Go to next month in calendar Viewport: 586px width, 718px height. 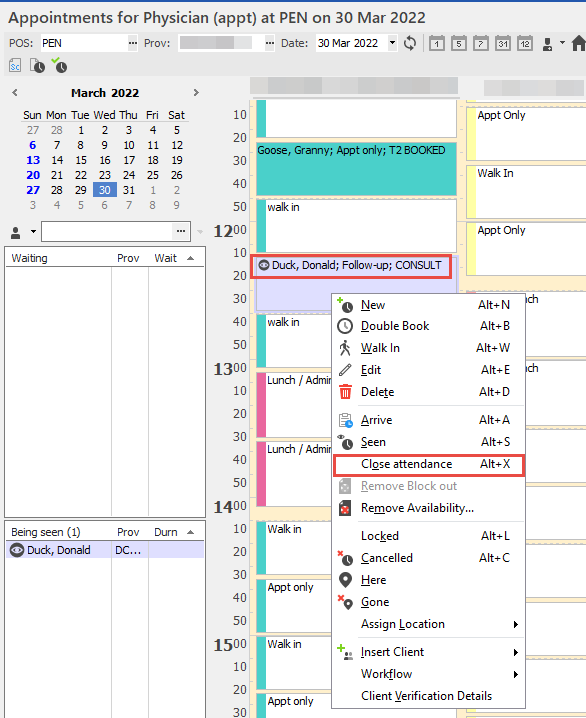click(196, 92)
